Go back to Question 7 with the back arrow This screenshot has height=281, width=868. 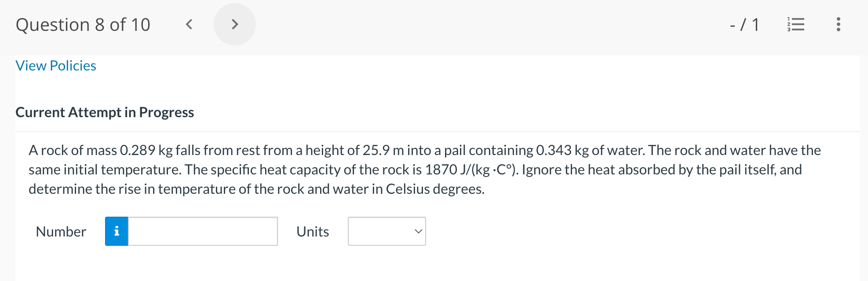189,25
